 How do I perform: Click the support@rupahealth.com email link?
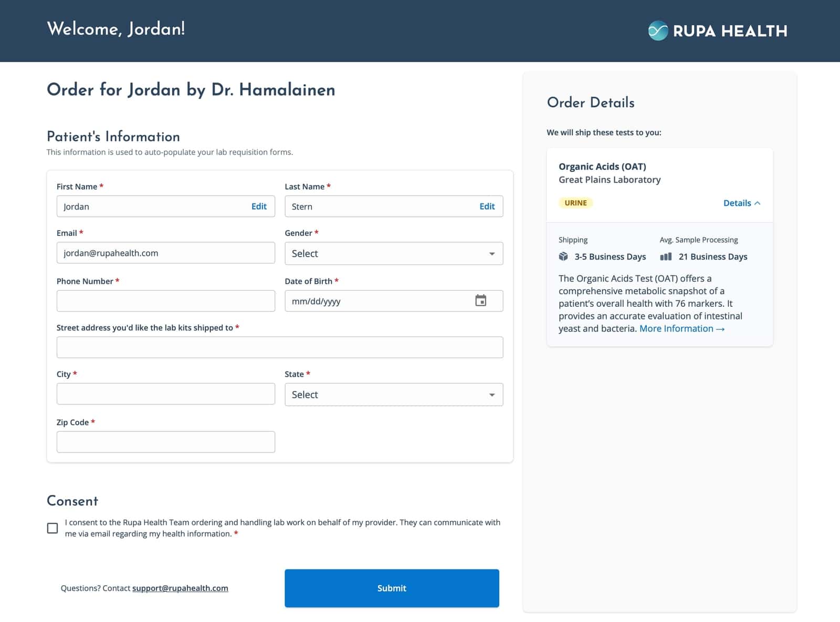click(x=180, y=588)
